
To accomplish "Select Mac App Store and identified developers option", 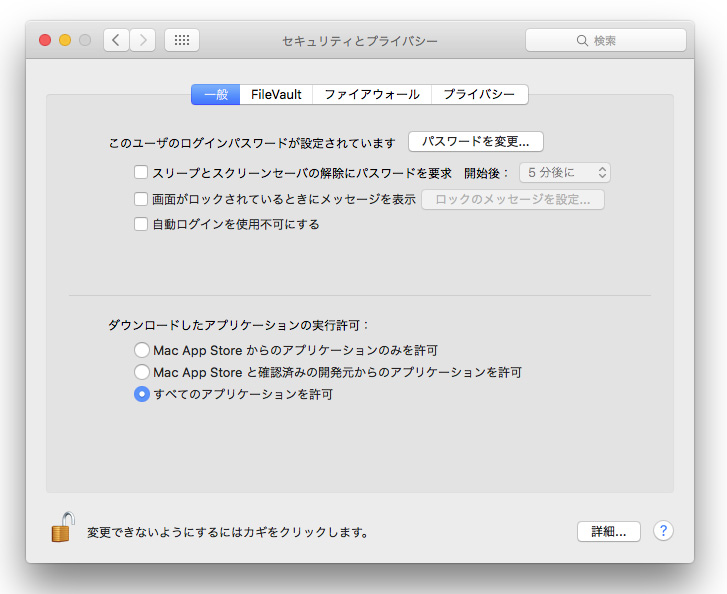I will pyautogui.click(x=141, y=372).
